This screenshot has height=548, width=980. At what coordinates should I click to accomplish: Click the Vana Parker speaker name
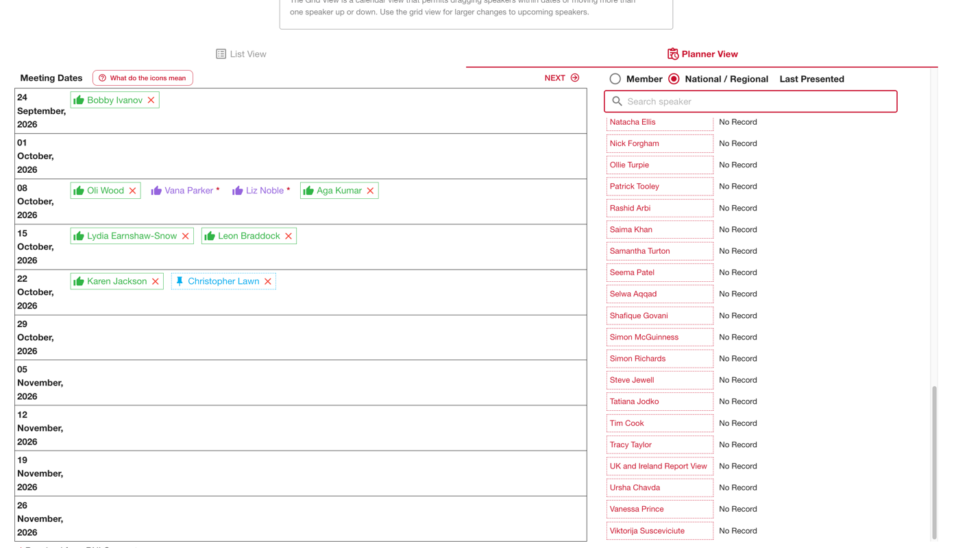[188, 191]
